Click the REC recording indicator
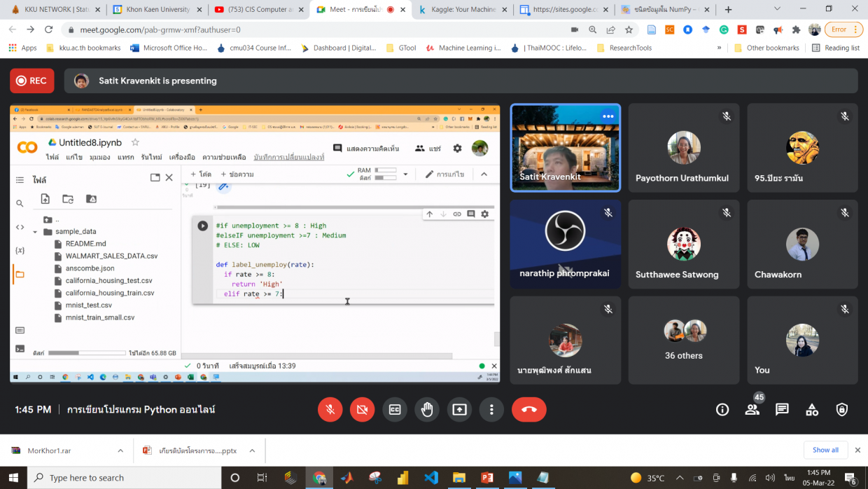 tap(32, 81)
